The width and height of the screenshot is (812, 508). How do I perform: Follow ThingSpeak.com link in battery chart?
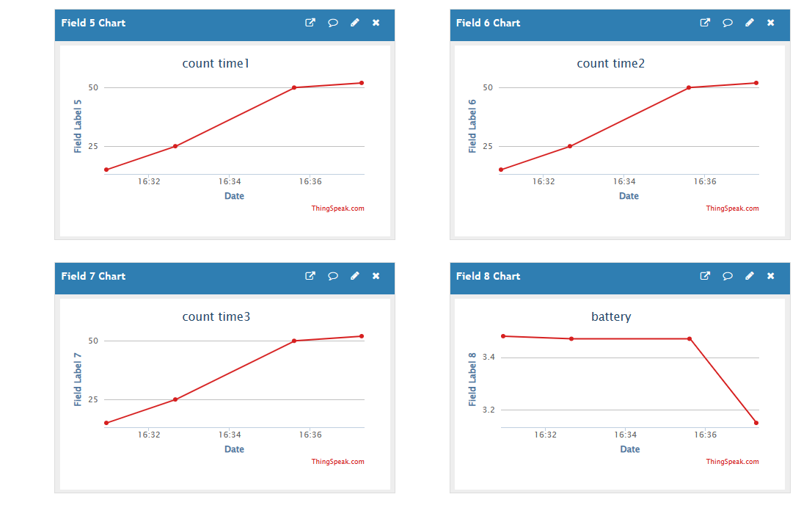coord(732,461)
